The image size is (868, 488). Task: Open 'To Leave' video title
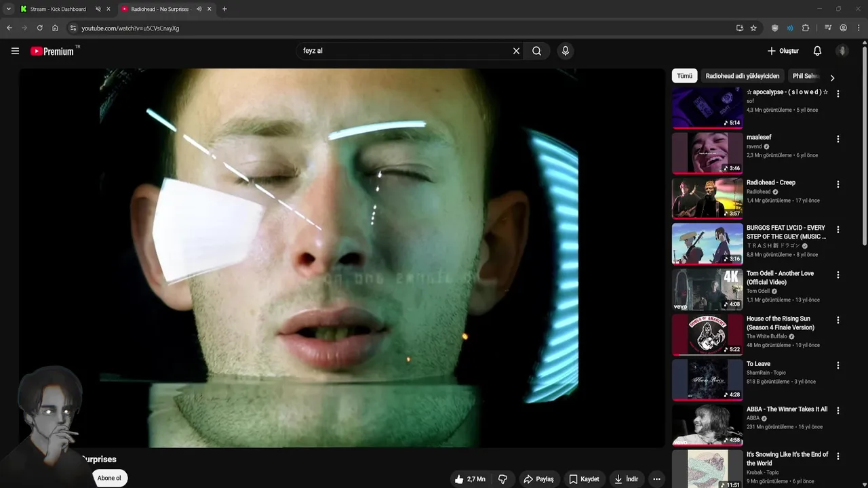click(x=758, y=364)
